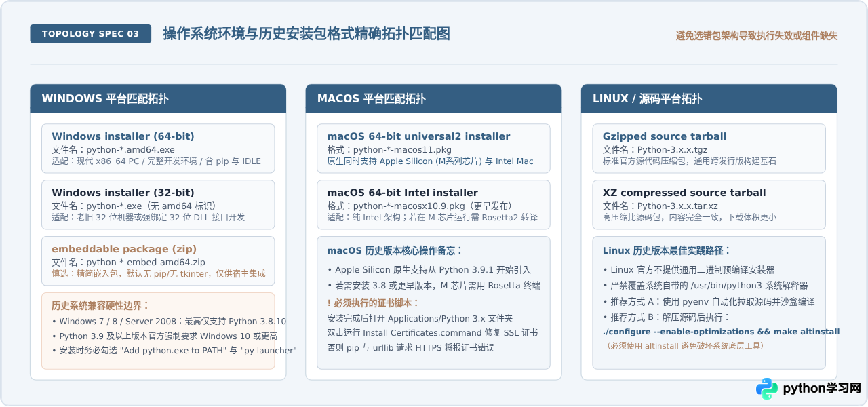Click the line "适配:现代 x86_64 PC"
This screenshot has width=868, height=407.
coord(157,161)
